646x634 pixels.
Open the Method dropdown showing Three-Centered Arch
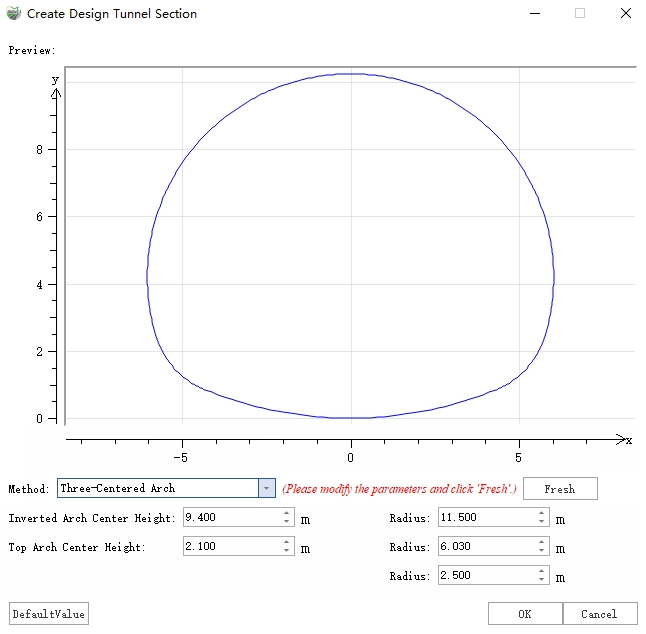[x=266, y=488]
